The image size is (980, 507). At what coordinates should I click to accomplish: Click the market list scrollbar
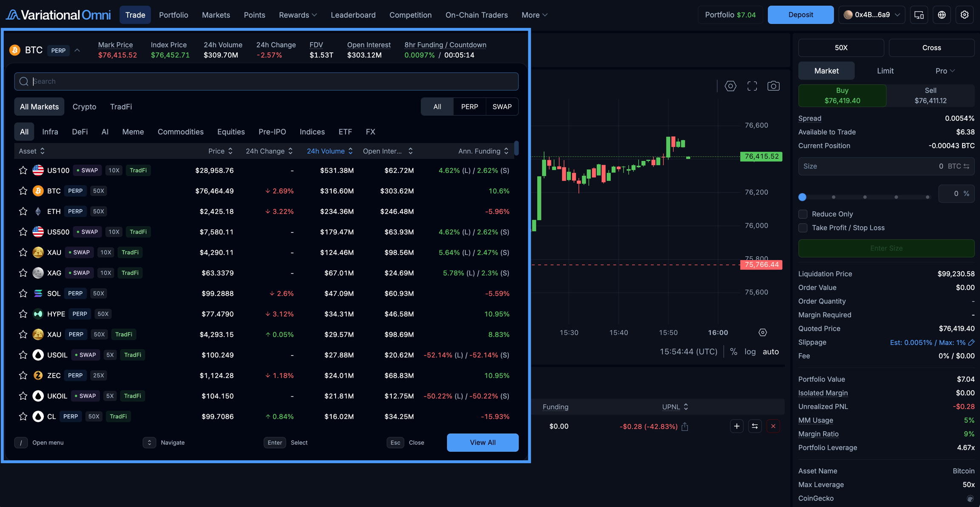516,148
